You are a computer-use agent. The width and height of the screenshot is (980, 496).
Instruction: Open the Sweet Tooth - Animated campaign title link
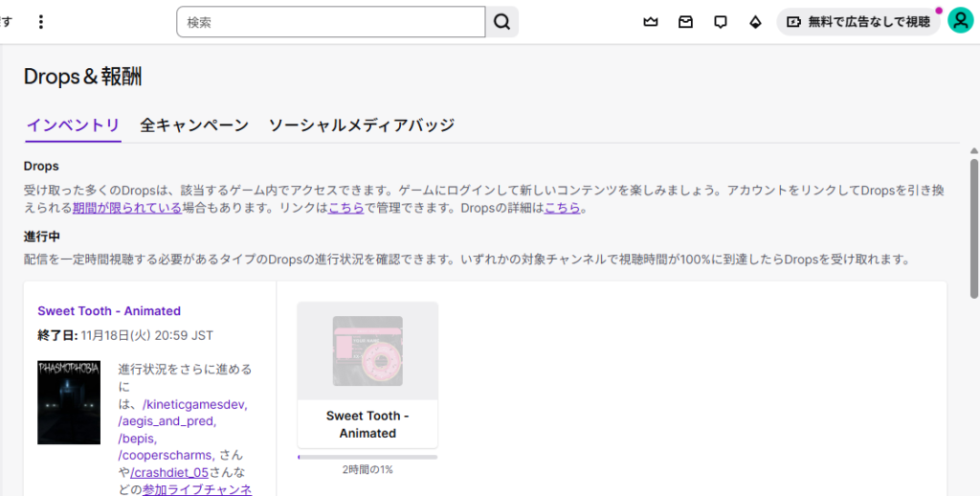(x=109, y=311)
